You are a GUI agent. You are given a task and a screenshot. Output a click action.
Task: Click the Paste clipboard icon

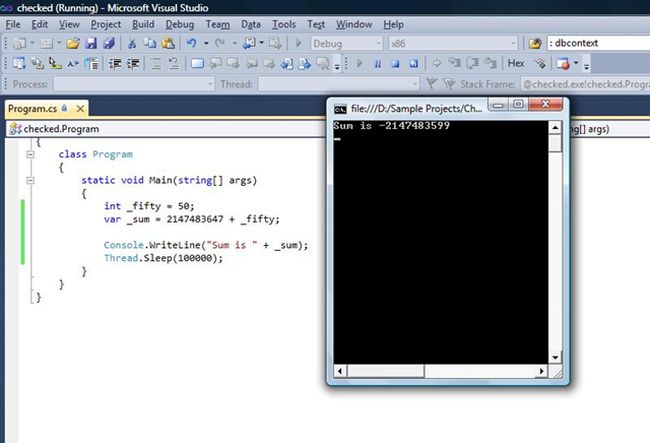168,43
